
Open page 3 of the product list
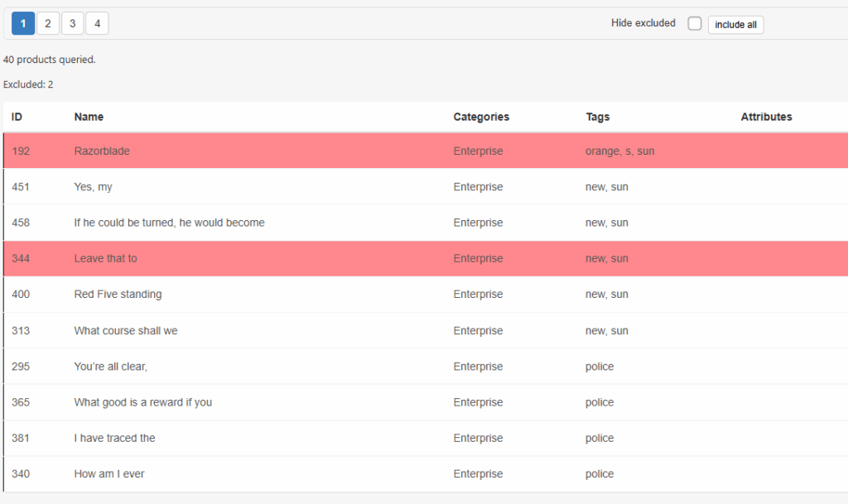pos(72,23)
